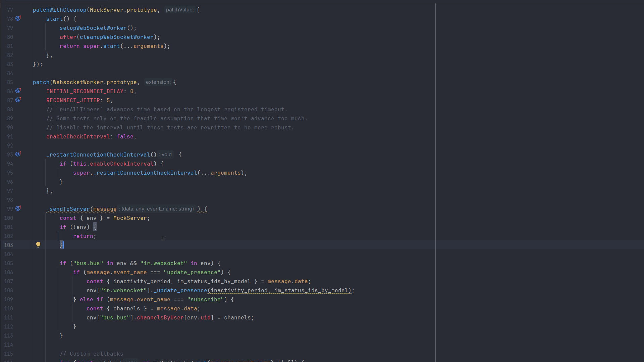This screenshot has height=362, width=644.
Task: Place cursor on patchWithCleanup call
Action: click(x=60, y=10)
